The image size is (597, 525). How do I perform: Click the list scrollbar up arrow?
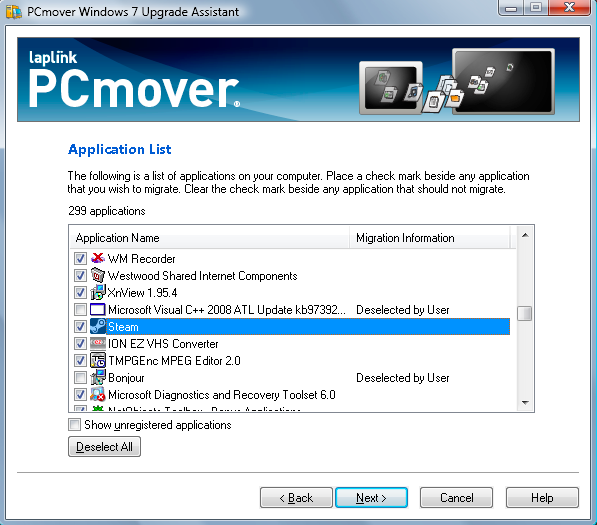525,235
